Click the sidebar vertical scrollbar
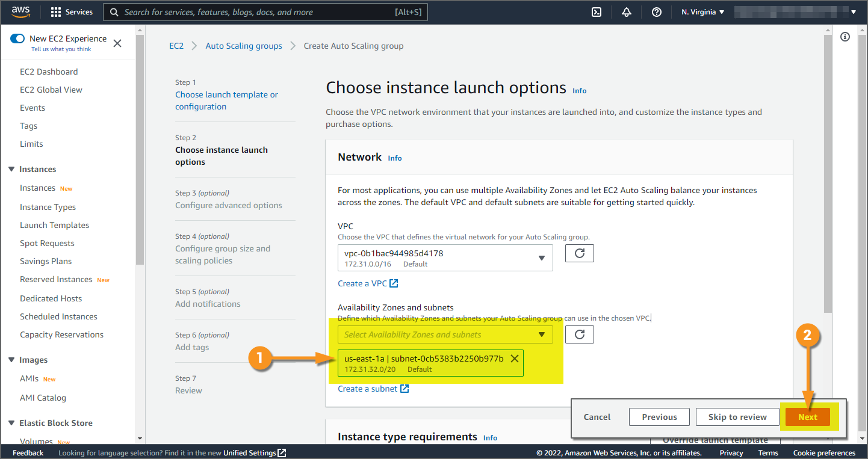This screenshot has height=459, width=868. click(140, 150)
